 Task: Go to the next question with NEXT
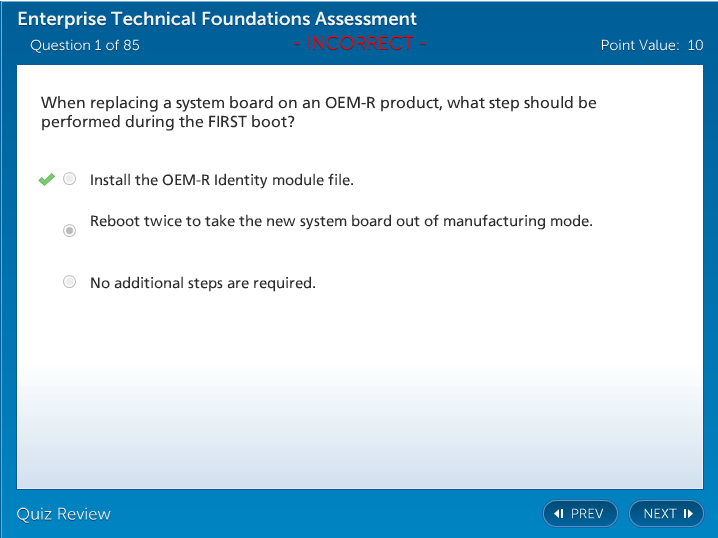point(666,514)
